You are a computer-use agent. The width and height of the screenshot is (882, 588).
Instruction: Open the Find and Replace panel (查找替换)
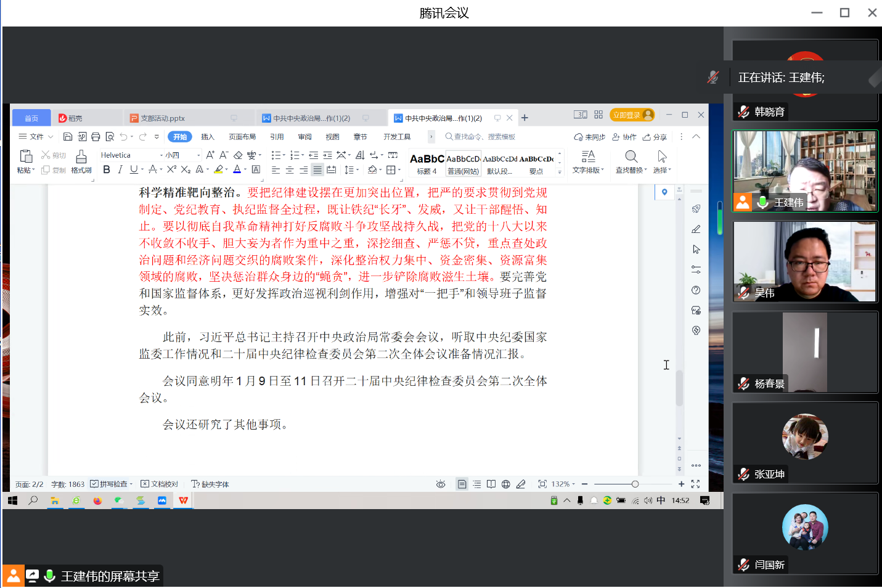click(629, 161)
